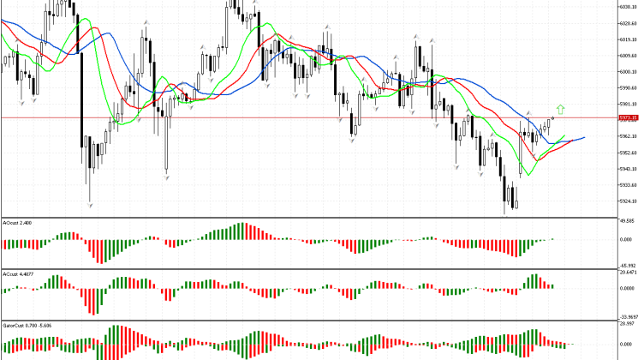The image size is (644, 360).
Task: Click the horizontal red price level line
Action: [257, 117]
